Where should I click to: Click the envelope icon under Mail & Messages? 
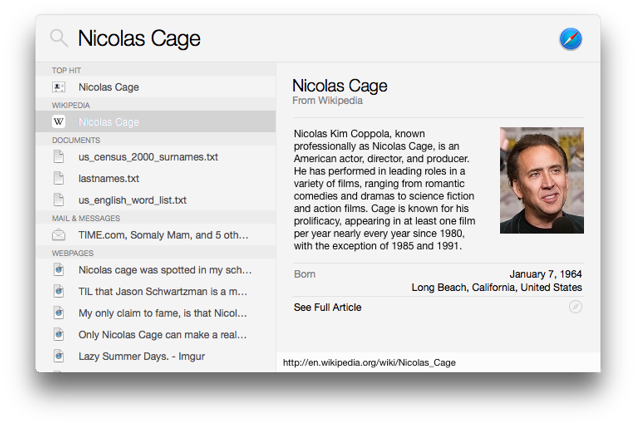pos(59,235)
